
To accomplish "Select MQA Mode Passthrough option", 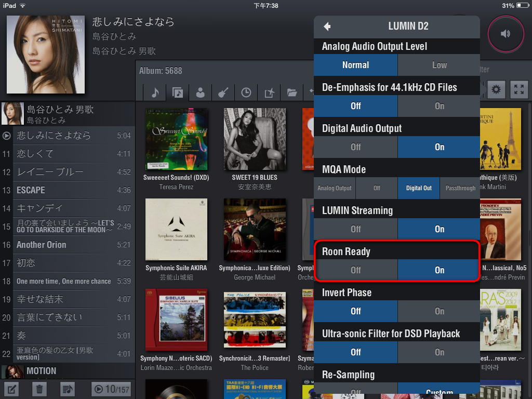I will [x=460, y=188].
